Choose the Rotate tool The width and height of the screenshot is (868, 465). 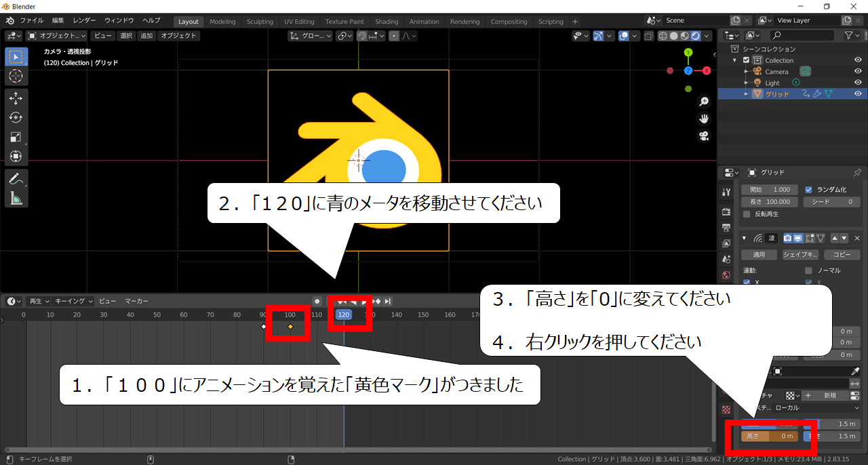pos(16,118)
